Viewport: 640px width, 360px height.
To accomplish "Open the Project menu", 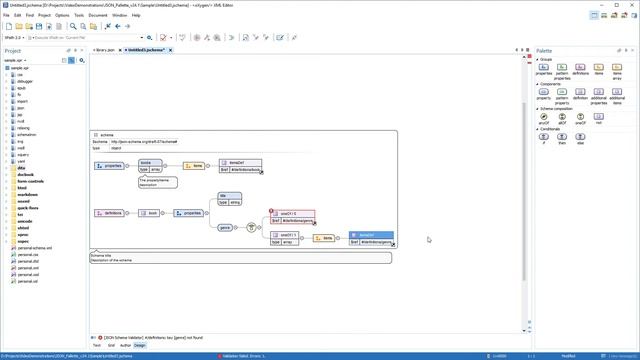I will click(44, 16).
